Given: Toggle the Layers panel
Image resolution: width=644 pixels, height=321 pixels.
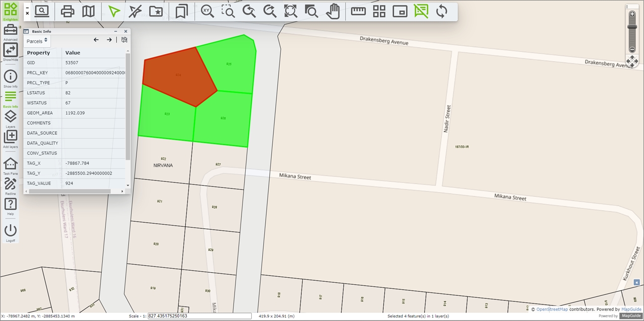Looking at the screenshot, I should point(10,117).
